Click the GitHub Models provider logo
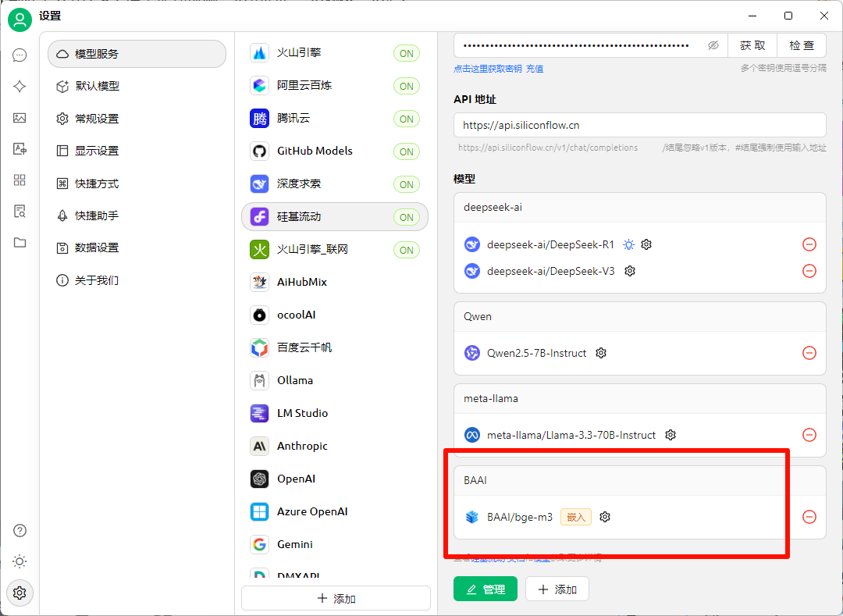843x616 pixels. [260, 151]
